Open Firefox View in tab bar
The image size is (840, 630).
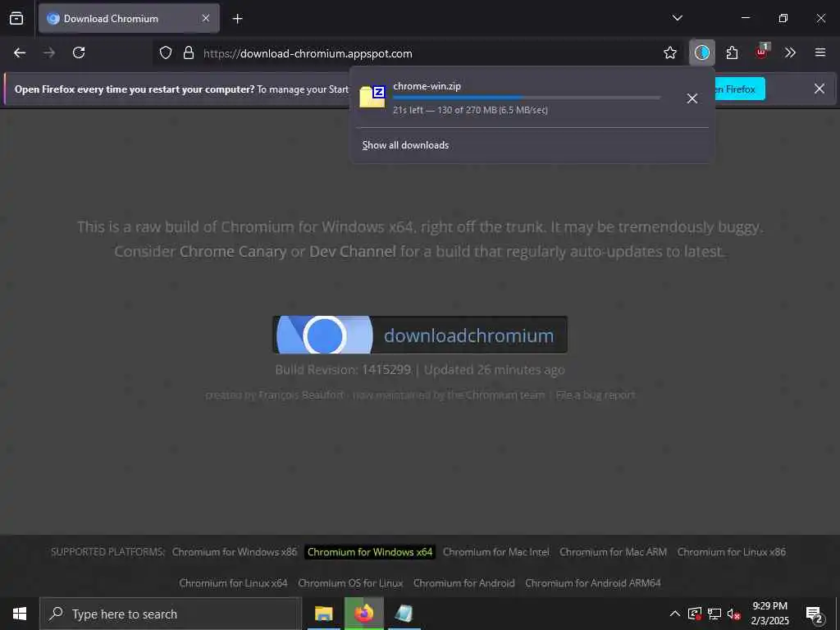tap(16, 18)
